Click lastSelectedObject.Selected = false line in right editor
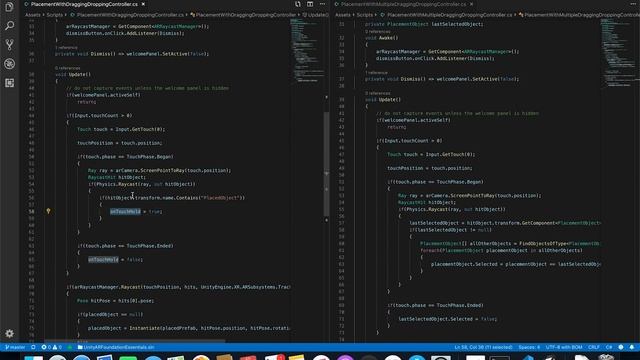The image size is (640, 360). coord(448,319)
